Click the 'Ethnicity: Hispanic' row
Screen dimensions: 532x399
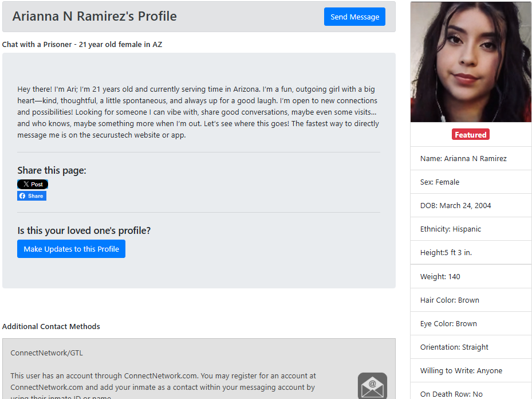click(x=471, y=229)
